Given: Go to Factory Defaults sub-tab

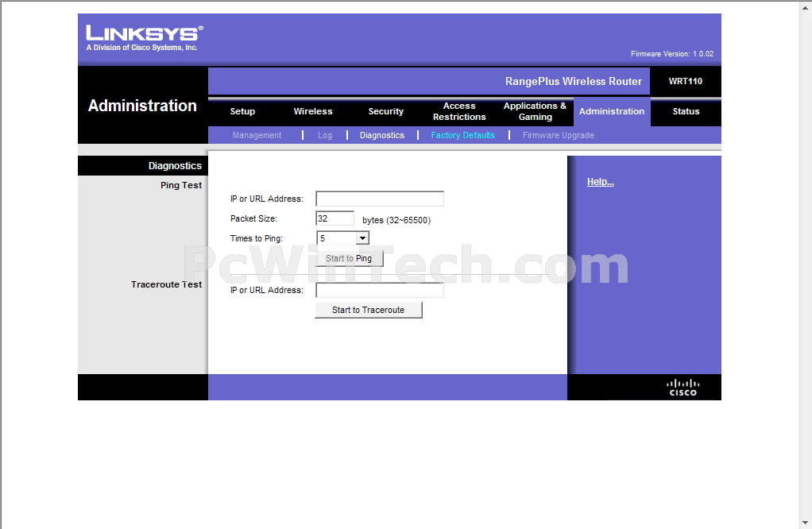Looking at the screenshot, I should (463, 135).
